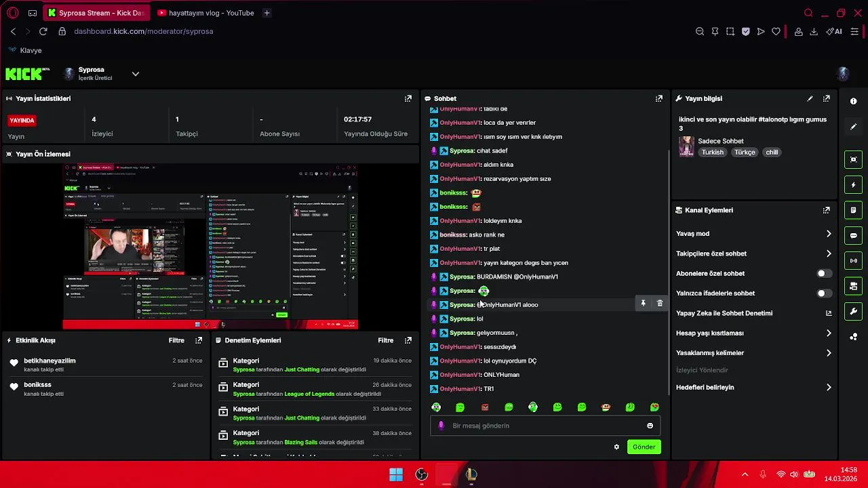Switch to hayattayım vlog YouTube tab
This screenshot has height=488, width=868.
click(x=205, y=13)
